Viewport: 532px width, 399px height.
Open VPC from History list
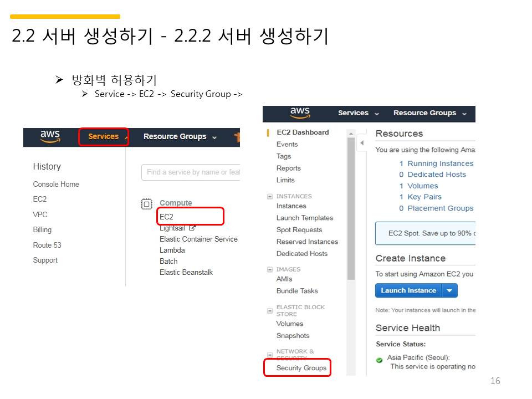point(40,214)
